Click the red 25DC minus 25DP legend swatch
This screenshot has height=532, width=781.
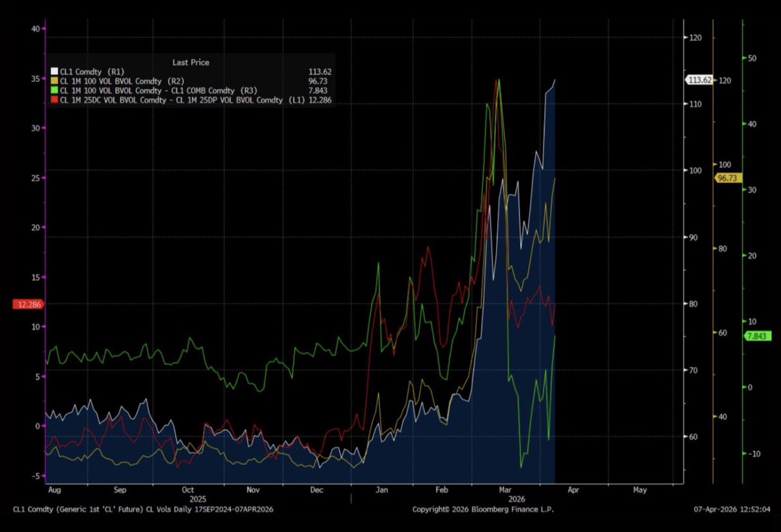pos(54,100)
